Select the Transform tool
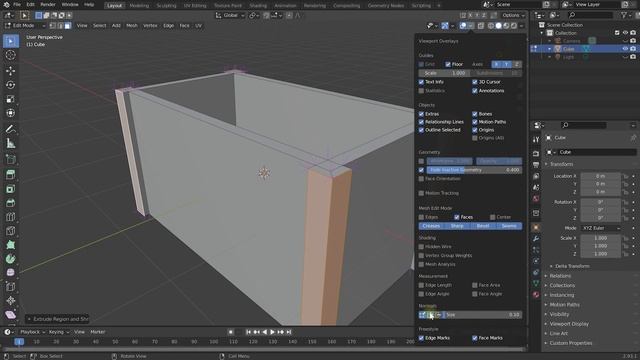 11,113
